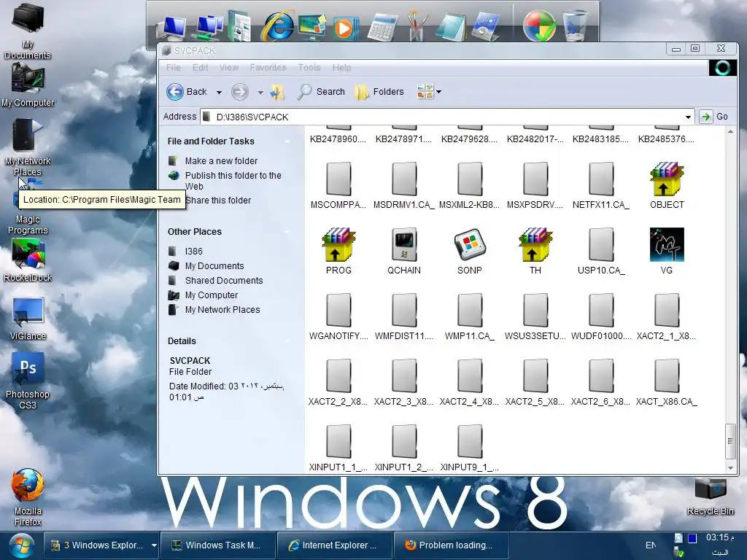This screenshot has height=560, width=747.
Task: Click the vertical scrollbar thumb
Action: tap(730, 441)
